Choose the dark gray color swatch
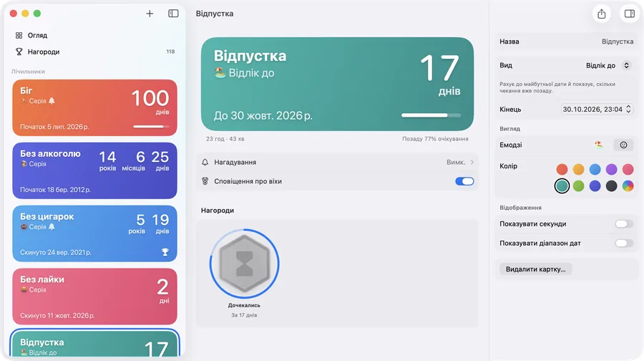Image resolution: width=644 pixels, height=361 pixels. coord(611,186)
